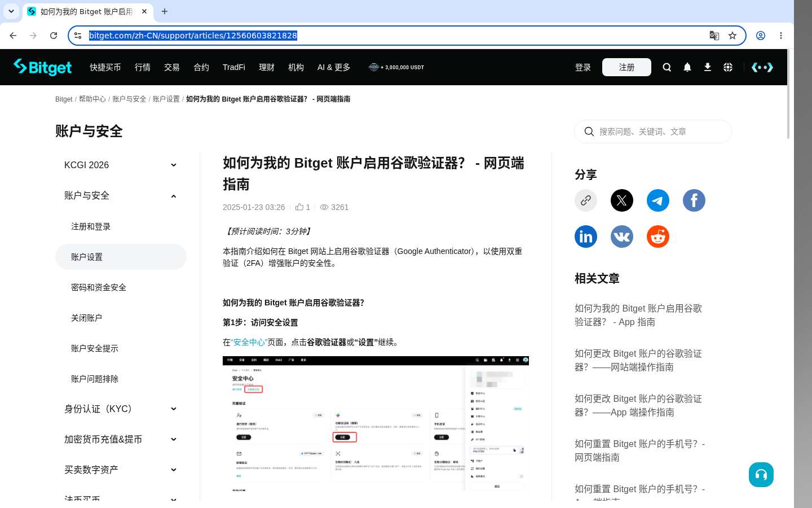Click the 3,000,000 USDT promotion banner
This screenshot has width=812, height=508.
pyautogui.click(x=396, y=67)
